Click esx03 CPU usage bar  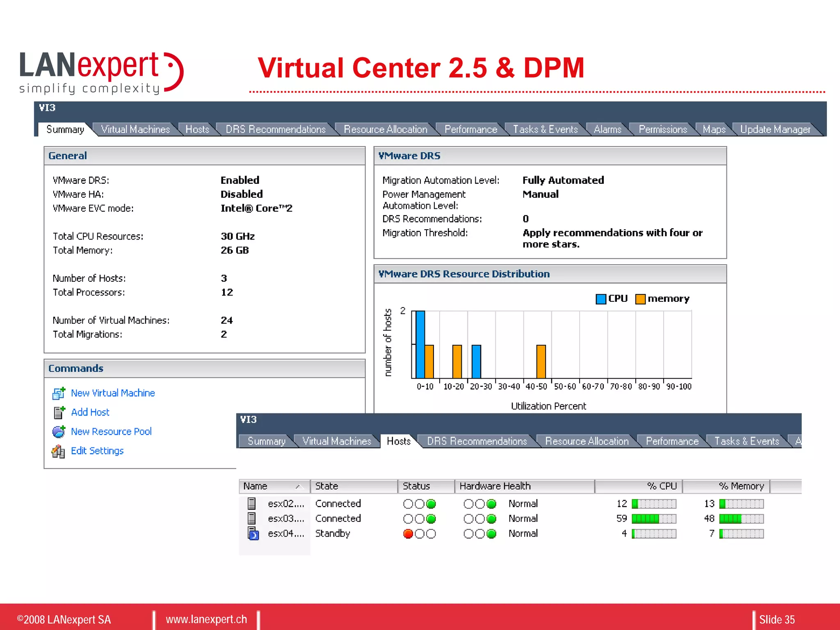[654, 519]
